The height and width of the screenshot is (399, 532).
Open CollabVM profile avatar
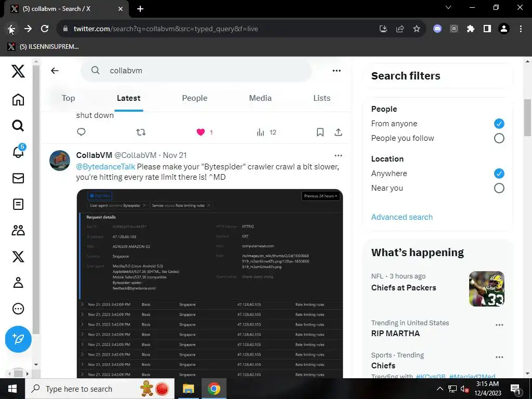60,161
